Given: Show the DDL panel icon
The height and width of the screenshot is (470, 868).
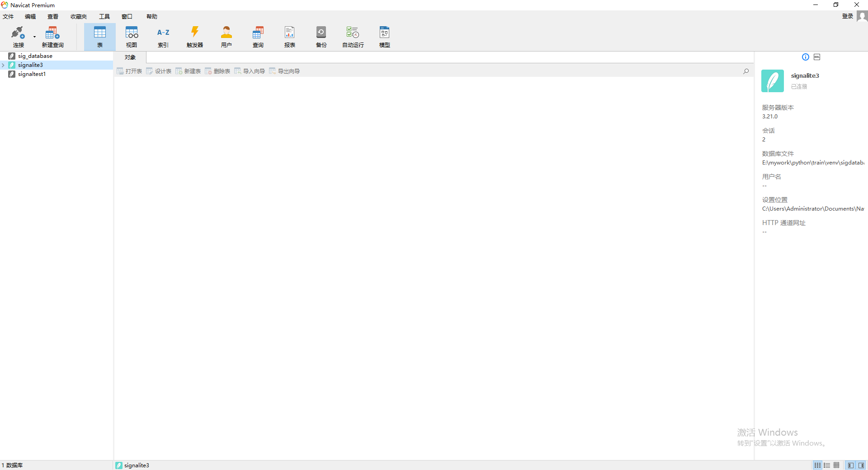Looking at the screenshot, I should pyautogui.click(x=817, y=57).
